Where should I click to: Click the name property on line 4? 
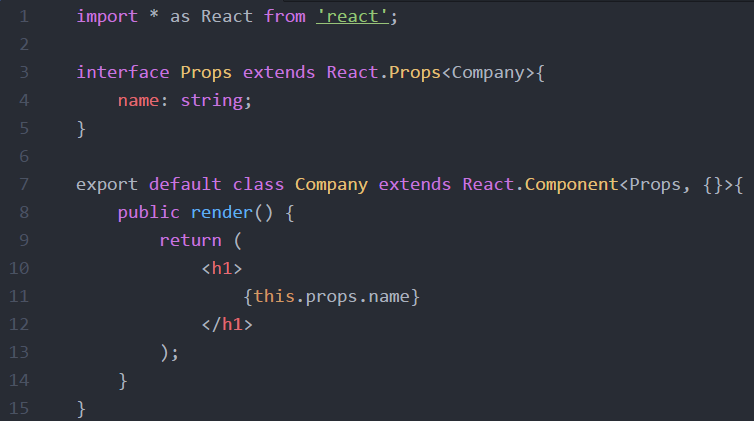[x=138, y=101]
